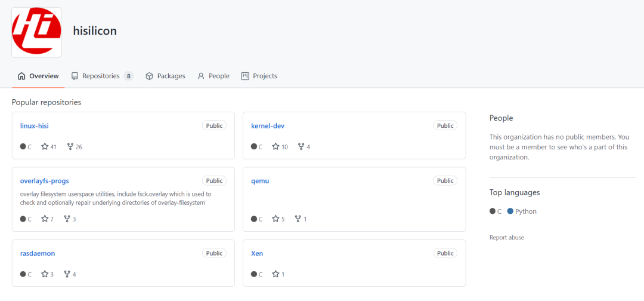
Task: Click the fork icon on linux-hisi
Action: pyautogui.click(x=70, y=146)
